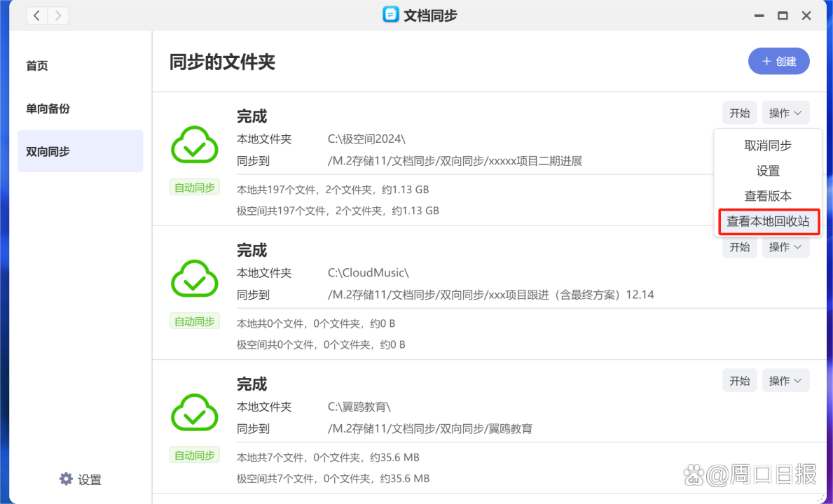Click the 自动同步 badge on CloudMusic entry
This screenshot has height=504, width=833.
click(x=194, y=321)
